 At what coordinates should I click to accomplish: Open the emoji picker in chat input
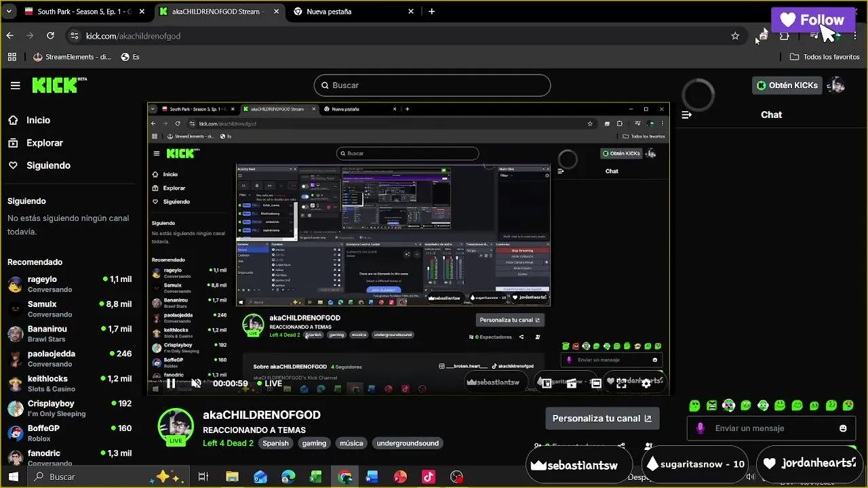(843, 428)
